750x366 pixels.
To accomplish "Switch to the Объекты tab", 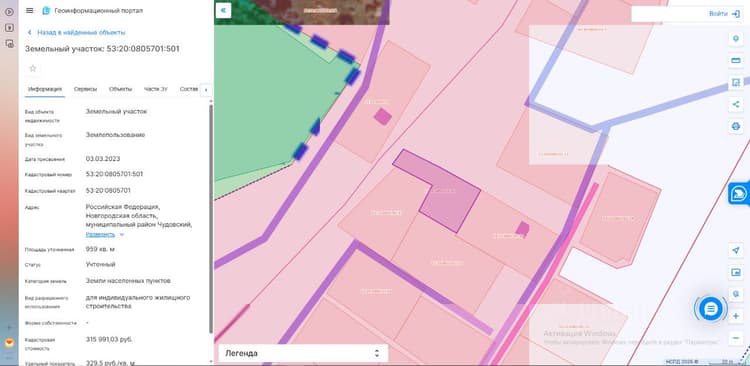I will coord(121,89).
